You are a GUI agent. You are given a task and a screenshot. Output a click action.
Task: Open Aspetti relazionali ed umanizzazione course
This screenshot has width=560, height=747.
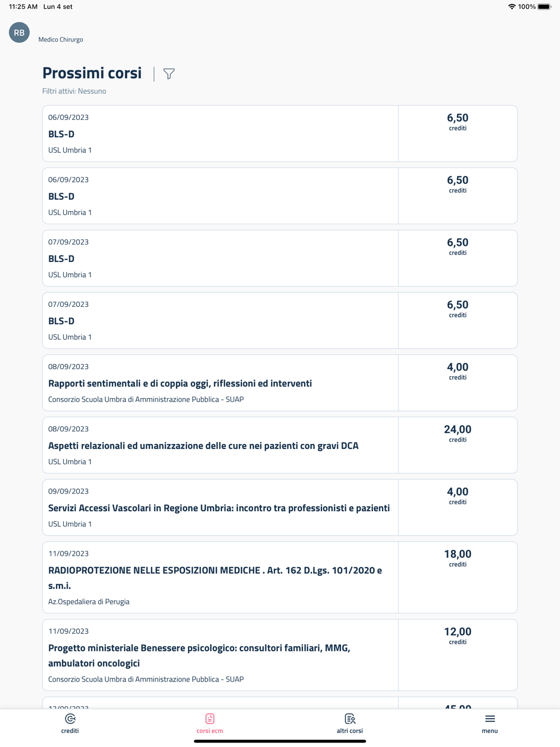203,446
